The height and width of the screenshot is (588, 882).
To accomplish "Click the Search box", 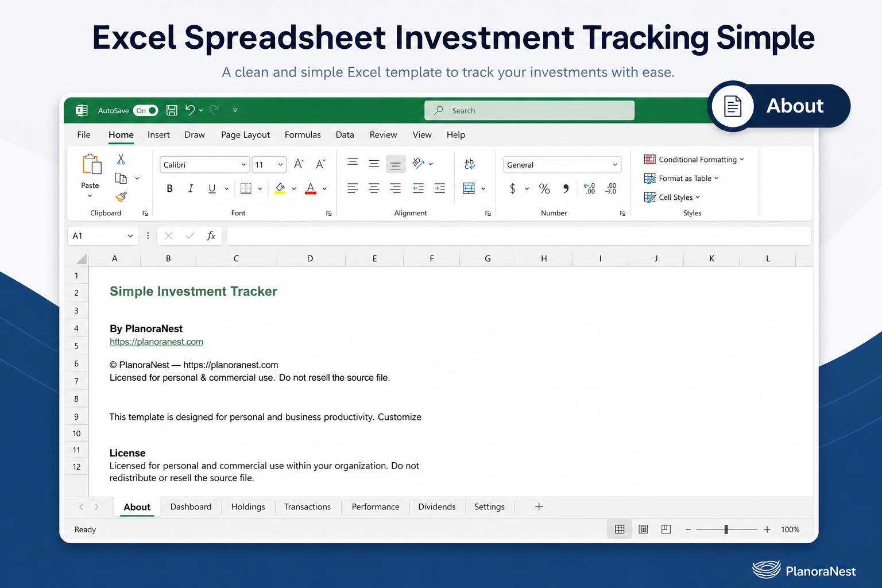I will (529, 110).
